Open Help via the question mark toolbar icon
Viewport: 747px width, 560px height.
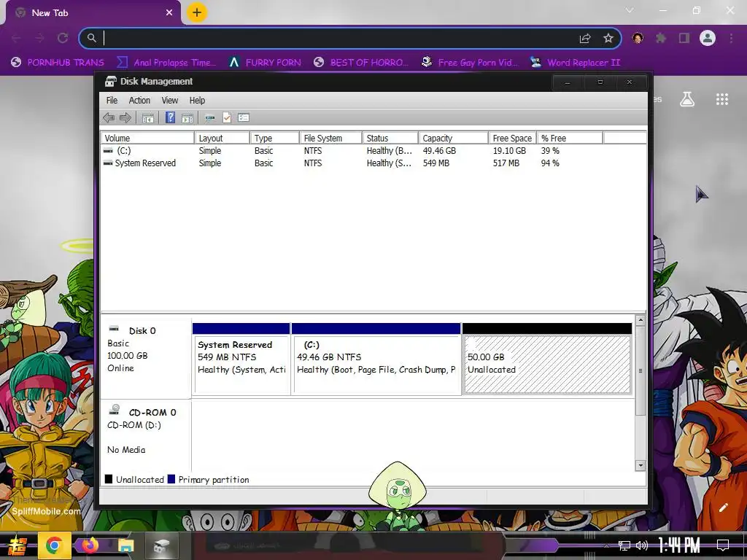170,117
